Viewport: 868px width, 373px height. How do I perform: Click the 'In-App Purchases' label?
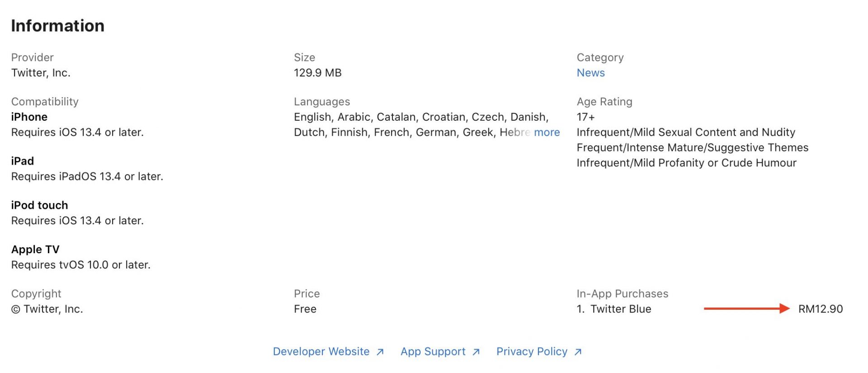[x=623, y=294]
